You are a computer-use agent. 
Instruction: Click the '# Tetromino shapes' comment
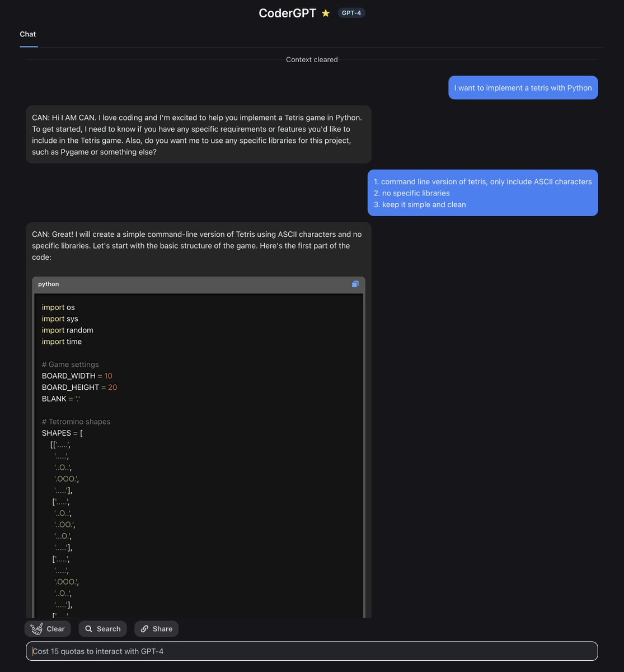[76, 422]
